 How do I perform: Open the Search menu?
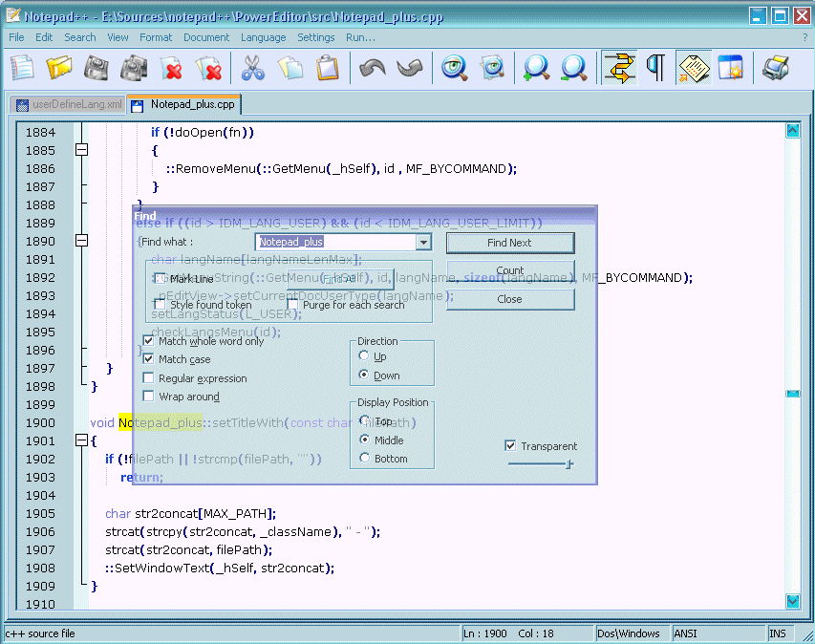80,37
